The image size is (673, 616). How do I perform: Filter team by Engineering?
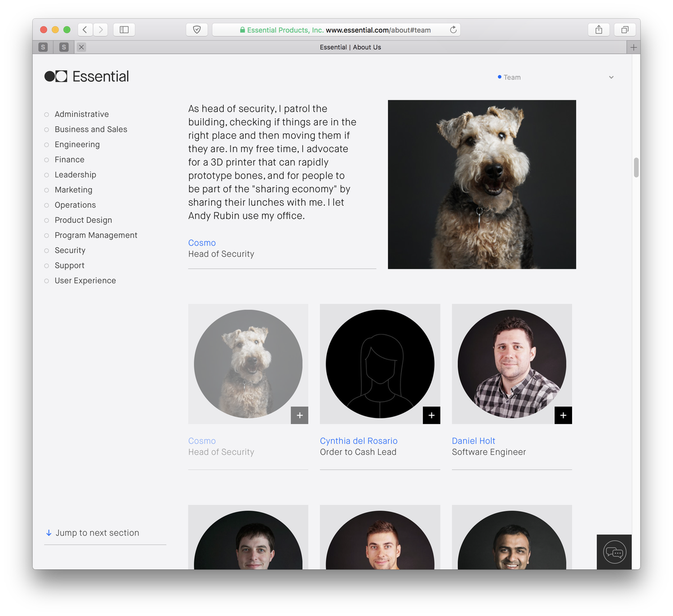77,144
